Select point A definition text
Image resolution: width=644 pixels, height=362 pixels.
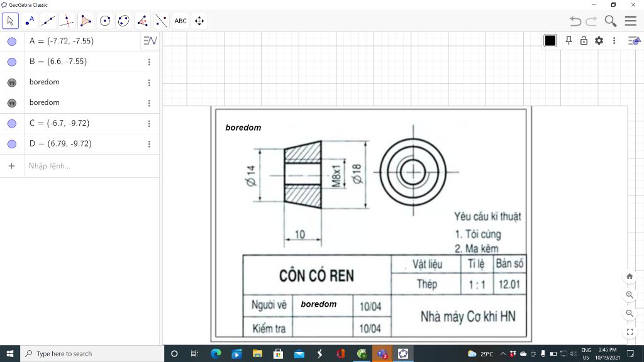(62, 41)
